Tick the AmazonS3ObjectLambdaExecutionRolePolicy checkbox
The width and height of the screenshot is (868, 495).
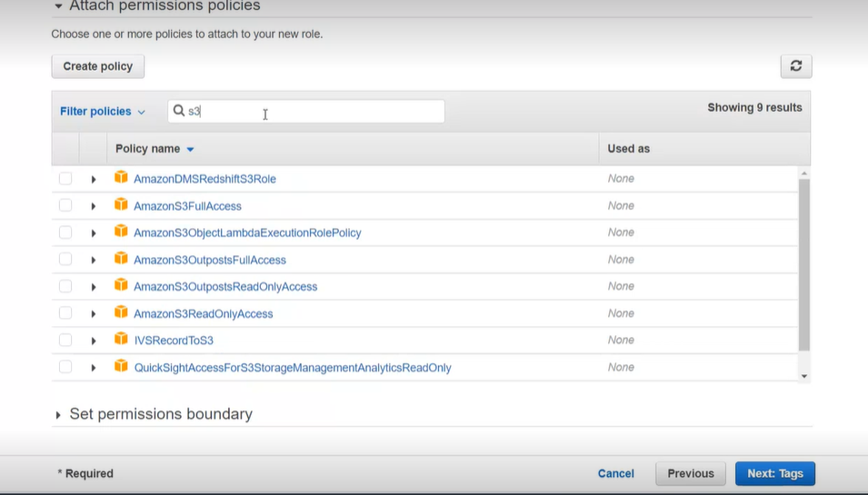coord(65,233)
